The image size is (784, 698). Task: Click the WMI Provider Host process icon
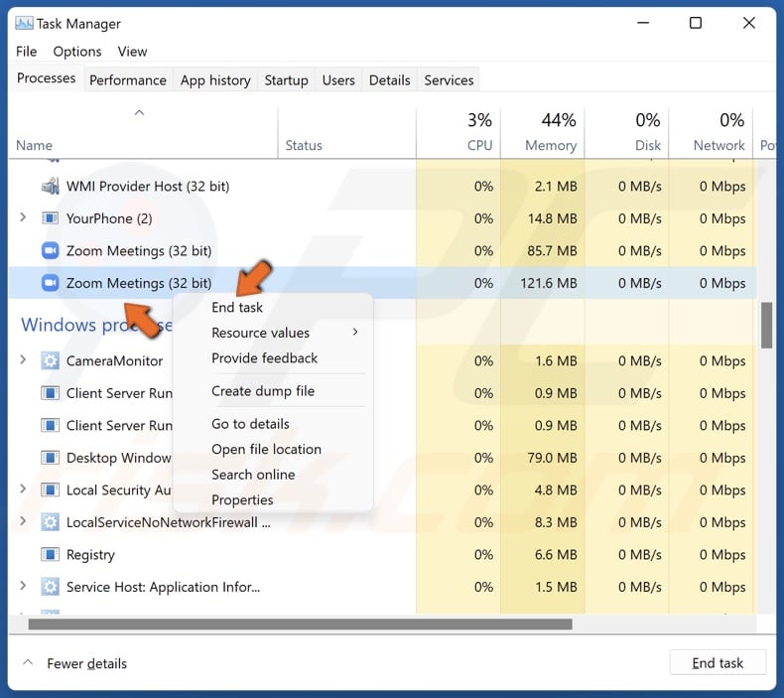50,186
